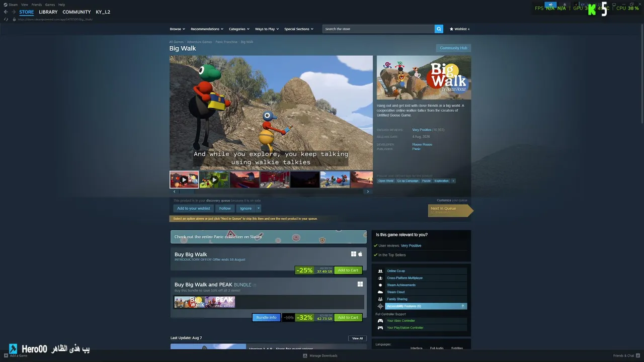Open the Browse dropdown menu

coord(177,29)
